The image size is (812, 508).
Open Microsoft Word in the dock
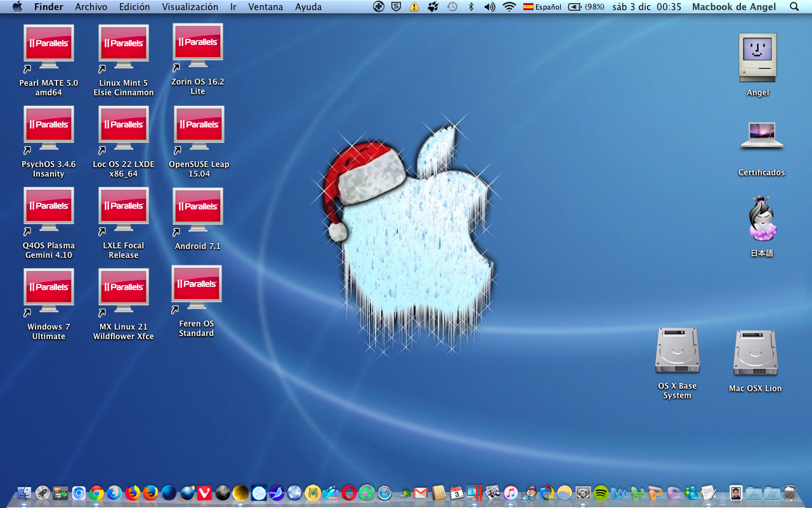tap(619, 493)
